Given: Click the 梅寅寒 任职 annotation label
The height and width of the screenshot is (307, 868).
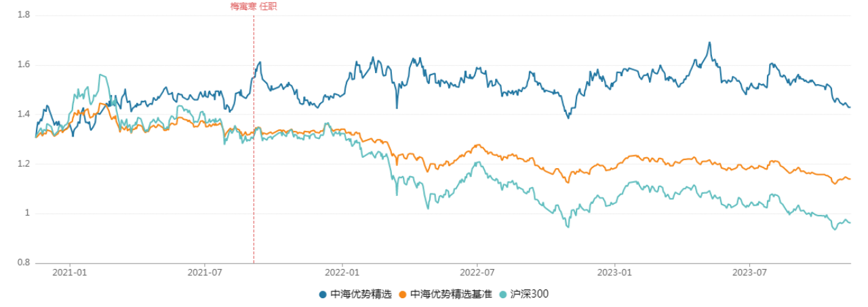Looking at the screenshot, I should pyautogui.click(x=254, y=6).
